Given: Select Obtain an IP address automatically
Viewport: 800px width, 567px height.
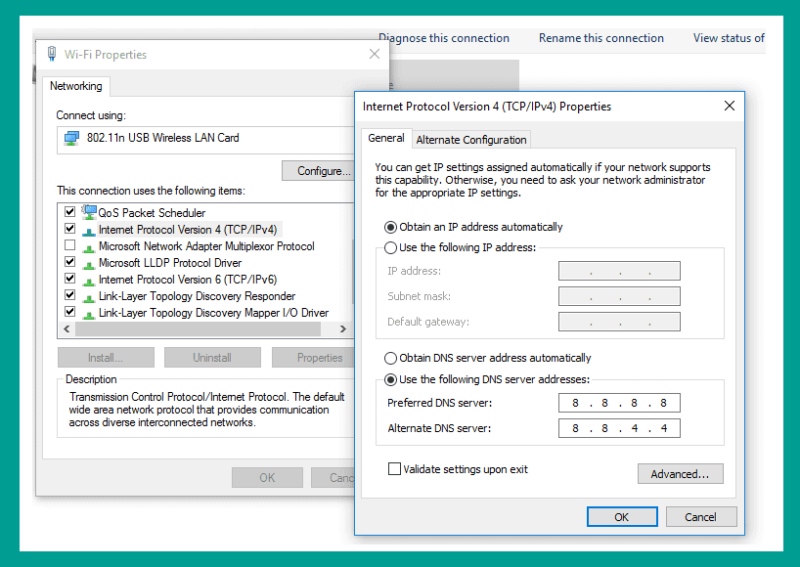Looking at the screenshot, I should (x=390, y=227).
